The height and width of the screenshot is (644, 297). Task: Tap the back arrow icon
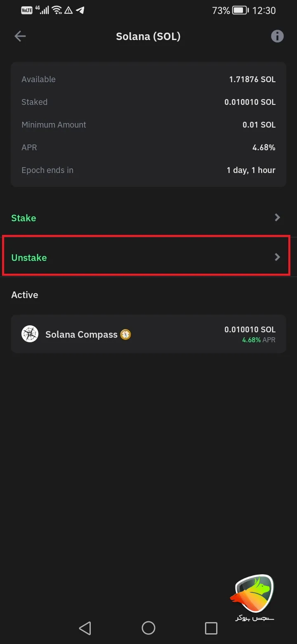pos(20,36)
